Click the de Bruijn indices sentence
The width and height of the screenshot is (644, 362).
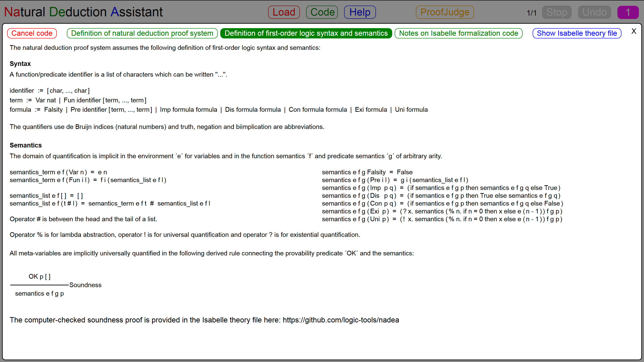coord(167,127)
